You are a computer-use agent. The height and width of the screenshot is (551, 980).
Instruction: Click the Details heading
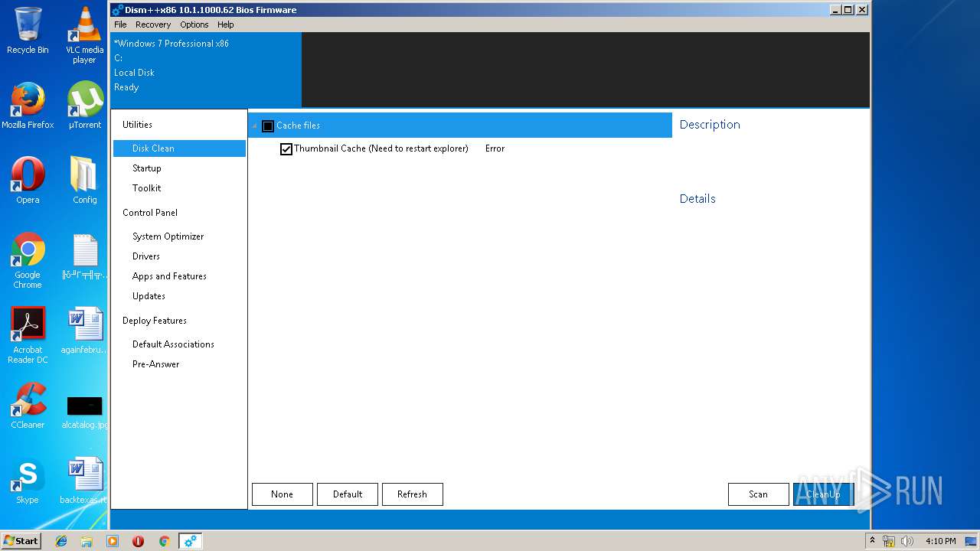tap(697, 199)
